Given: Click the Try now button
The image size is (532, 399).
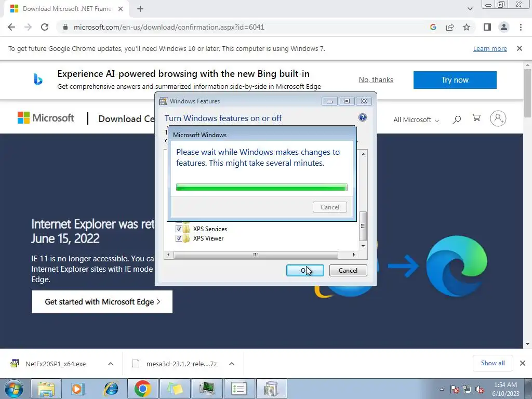Looking at the screenshot, I should 455,80.
